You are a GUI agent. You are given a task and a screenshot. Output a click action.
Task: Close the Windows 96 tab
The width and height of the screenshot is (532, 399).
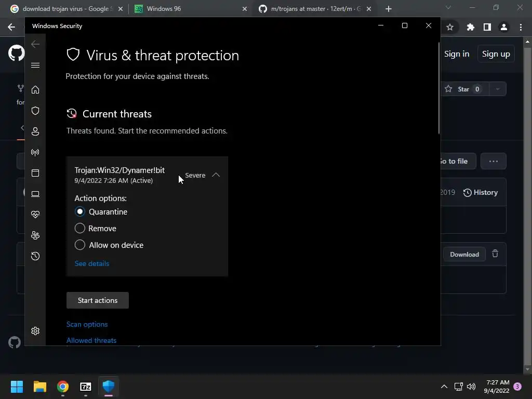tap(244, 9)
